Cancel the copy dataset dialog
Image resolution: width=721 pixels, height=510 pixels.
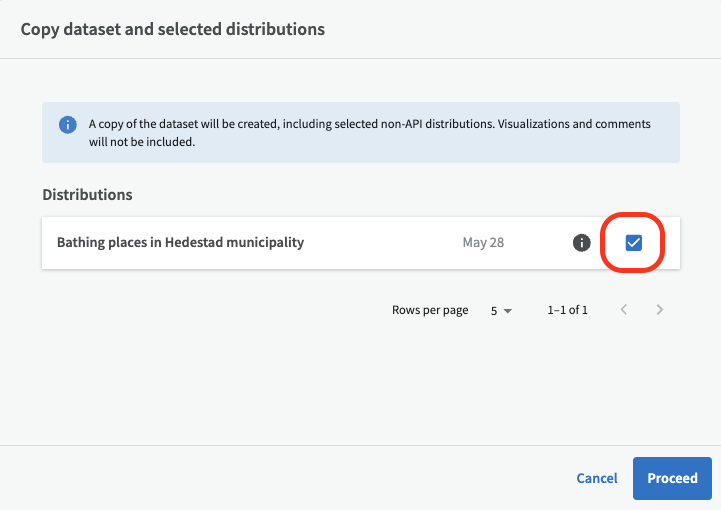(597, 478)
